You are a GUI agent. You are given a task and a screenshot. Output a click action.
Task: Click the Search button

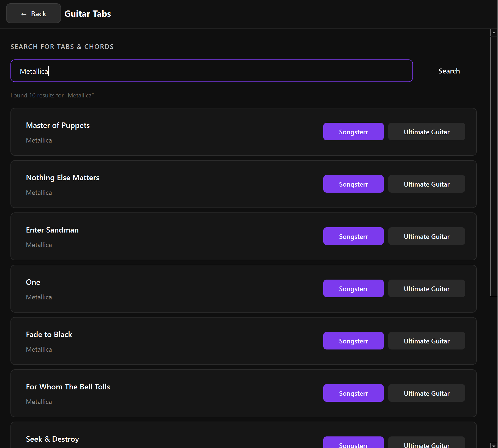coord(449,71)
